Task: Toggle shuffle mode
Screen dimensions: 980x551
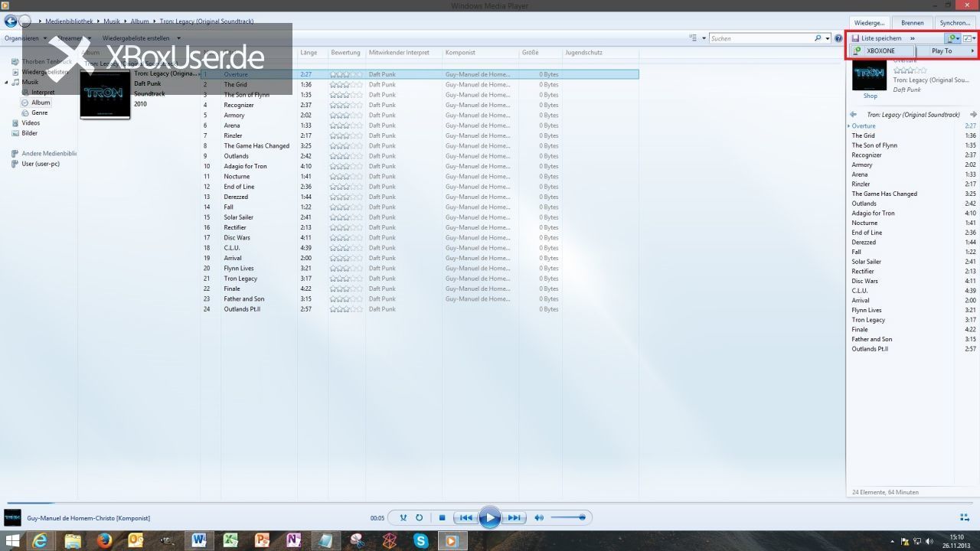Action: 403,518
